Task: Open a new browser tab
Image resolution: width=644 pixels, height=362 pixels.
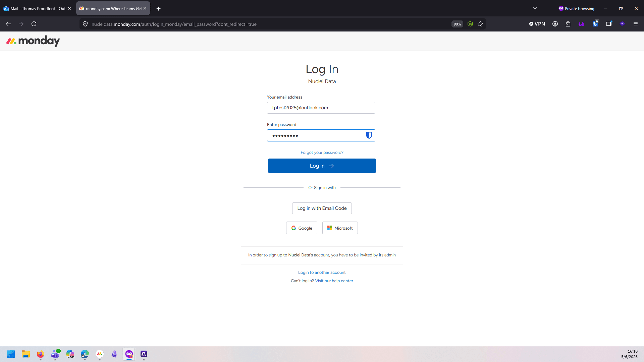Action: coord(159,8)
